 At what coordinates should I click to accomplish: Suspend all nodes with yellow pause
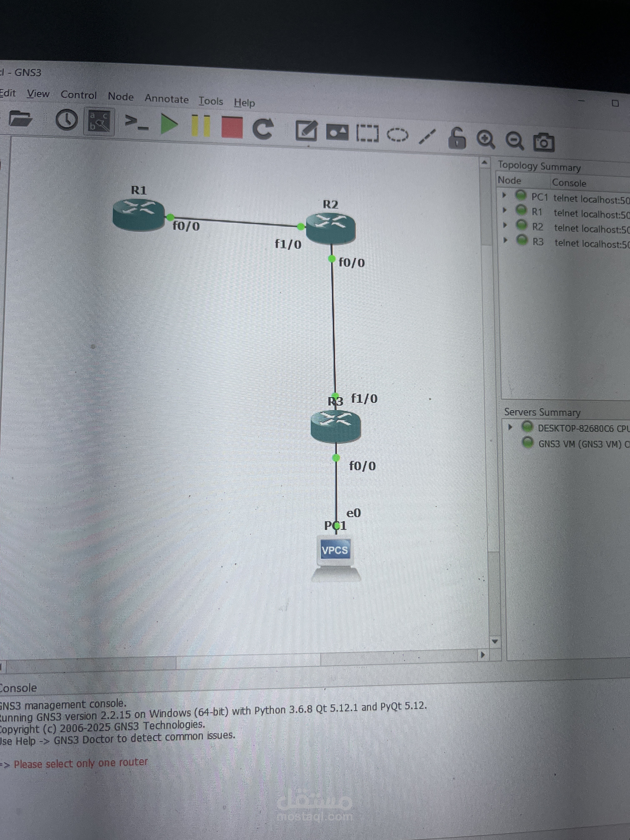200,126
